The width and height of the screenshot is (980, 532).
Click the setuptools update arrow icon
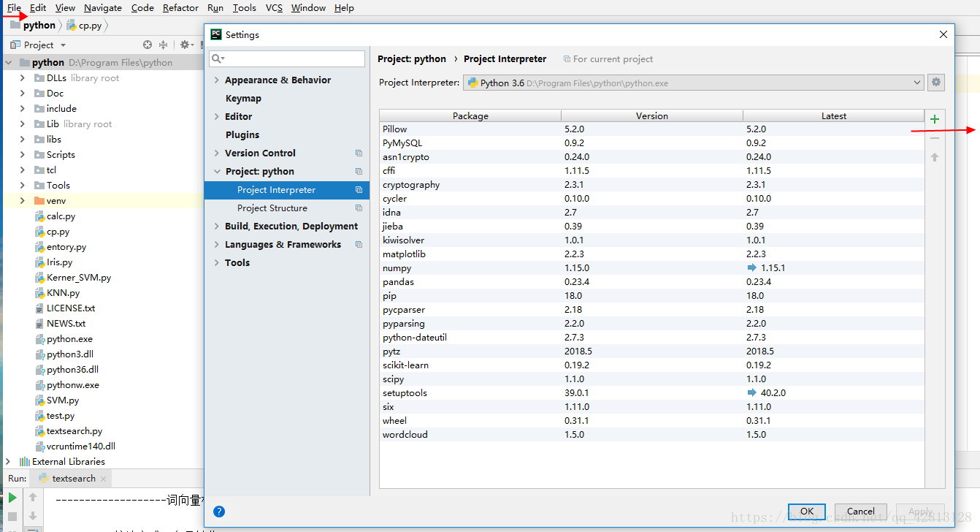(751, 393)
